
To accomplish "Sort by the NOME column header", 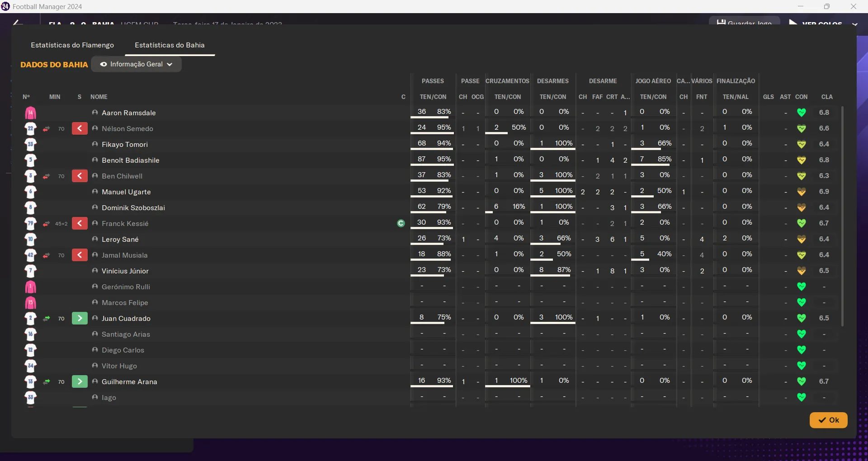I will (99, 97).
